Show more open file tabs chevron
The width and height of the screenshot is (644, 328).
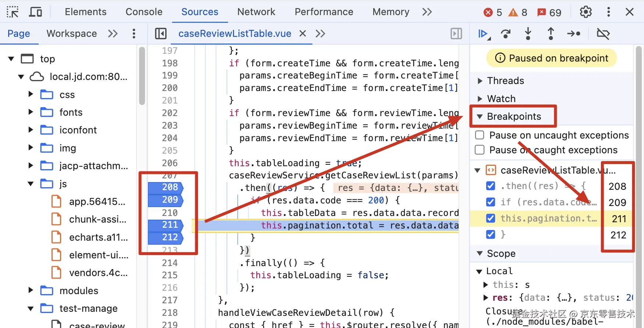coord(320,34)
